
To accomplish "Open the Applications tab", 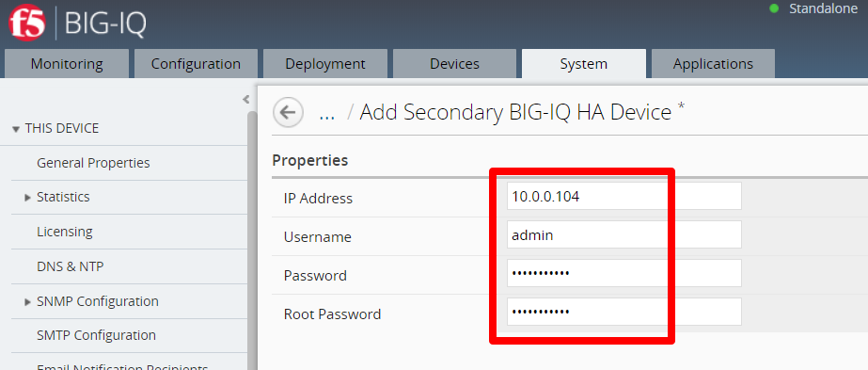I will [713, 64].
